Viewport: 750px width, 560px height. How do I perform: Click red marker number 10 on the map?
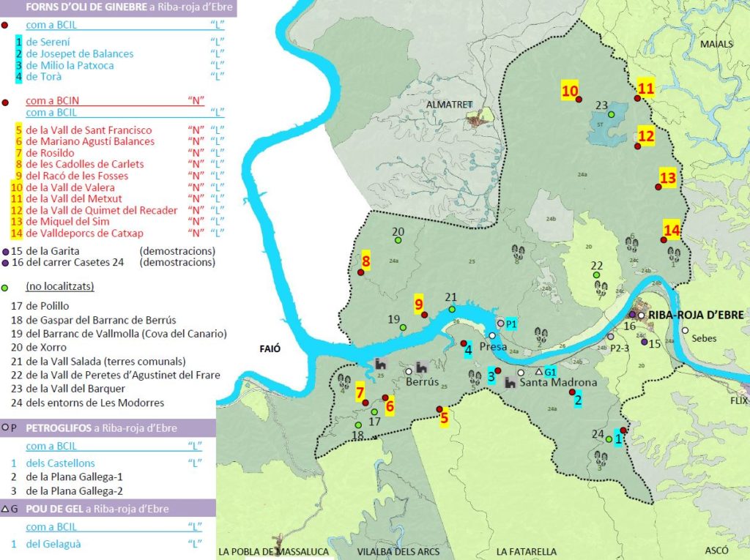pos(579,99)
